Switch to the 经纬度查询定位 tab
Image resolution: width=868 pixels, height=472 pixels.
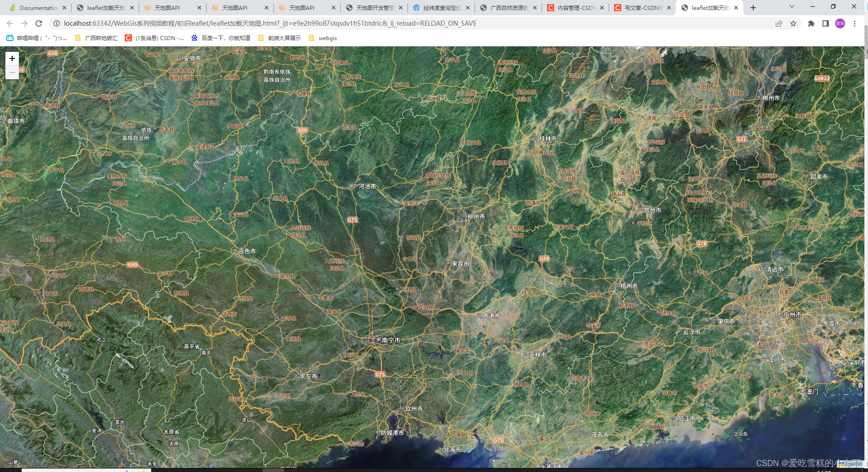[x=442, y=8]
